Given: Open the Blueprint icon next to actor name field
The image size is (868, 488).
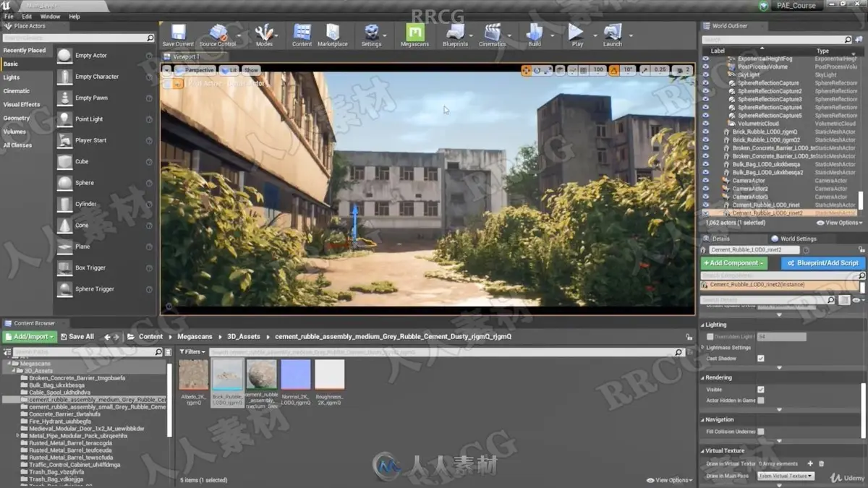Looking at the screenshot, I should [806, 249].
